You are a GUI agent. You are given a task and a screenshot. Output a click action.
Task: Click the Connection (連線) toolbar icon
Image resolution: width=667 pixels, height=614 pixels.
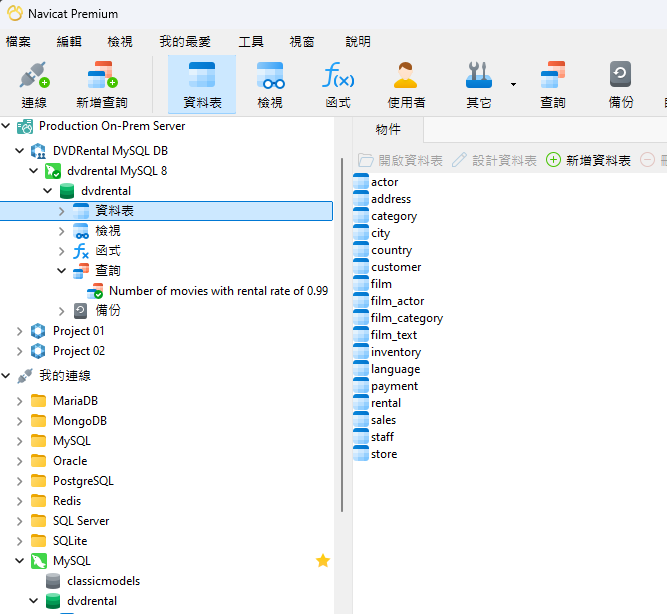pyautogui.click(x=34, y=75)
